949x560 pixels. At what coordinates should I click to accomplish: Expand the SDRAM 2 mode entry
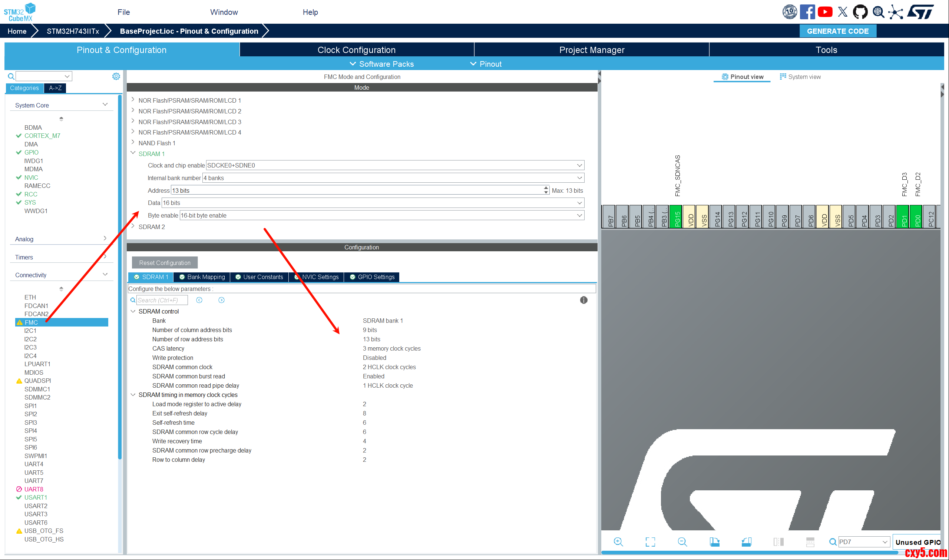click(133, 226)
